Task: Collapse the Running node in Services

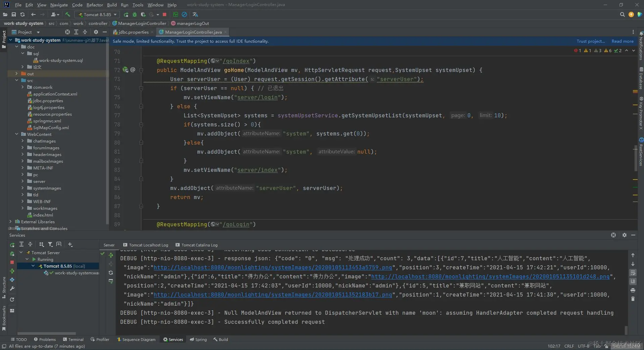Action: 27,259
